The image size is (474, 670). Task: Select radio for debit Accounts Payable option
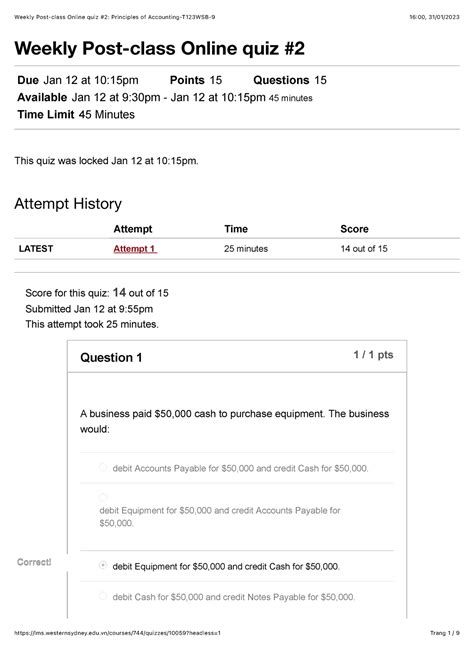point(103,467)
